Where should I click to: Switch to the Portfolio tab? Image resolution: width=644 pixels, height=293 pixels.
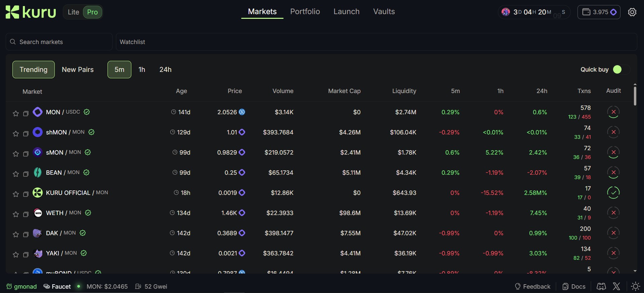tap(305, 12)
